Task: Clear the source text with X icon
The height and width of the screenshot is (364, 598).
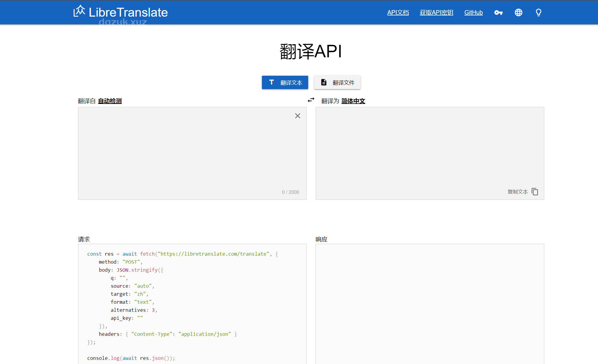Action: click(x=298, y=116)
